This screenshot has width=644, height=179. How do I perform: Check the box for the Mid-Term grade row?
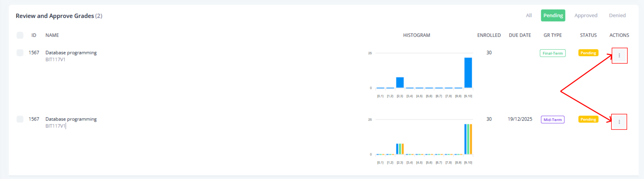click(x=20, y=119)
